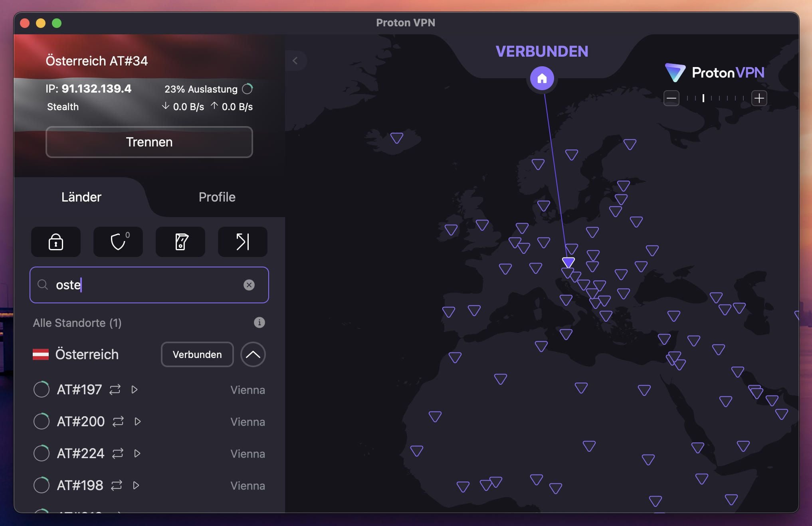Click the VERBUNDEN status label
This screenshot has height=526, width=812.
[542, 51]
